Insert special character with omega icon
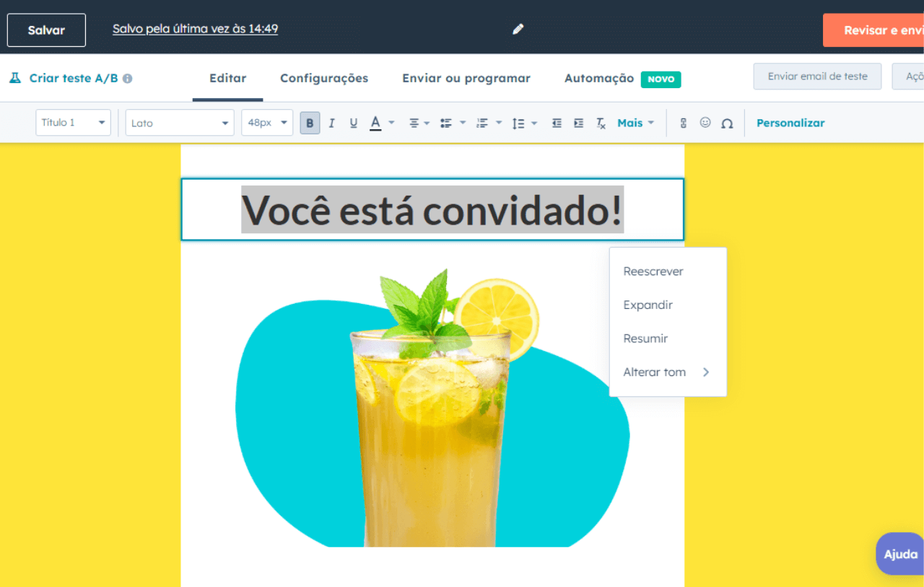The height and width of the screenshot is (587, 924). coord(727,123)
